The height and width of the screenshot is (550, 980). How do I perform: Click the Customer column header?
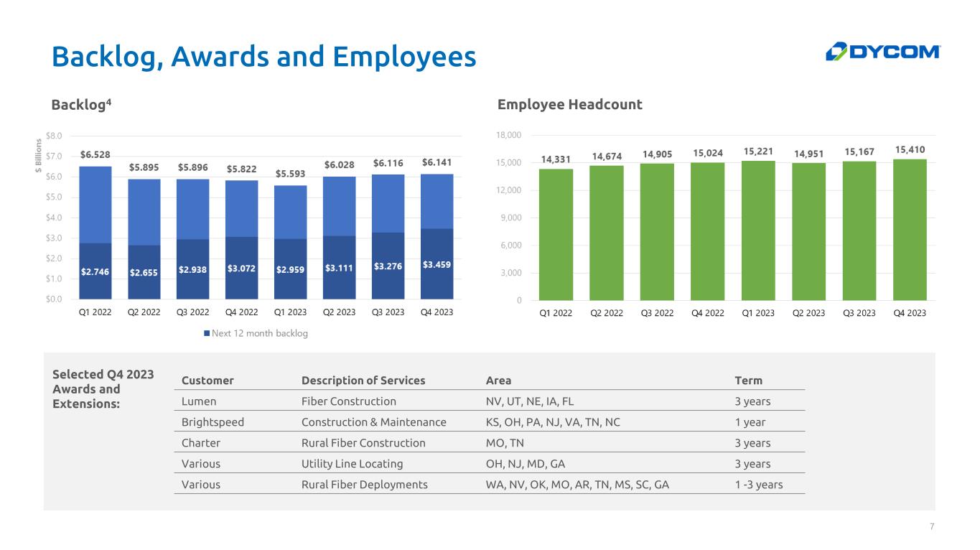point(207,381)
